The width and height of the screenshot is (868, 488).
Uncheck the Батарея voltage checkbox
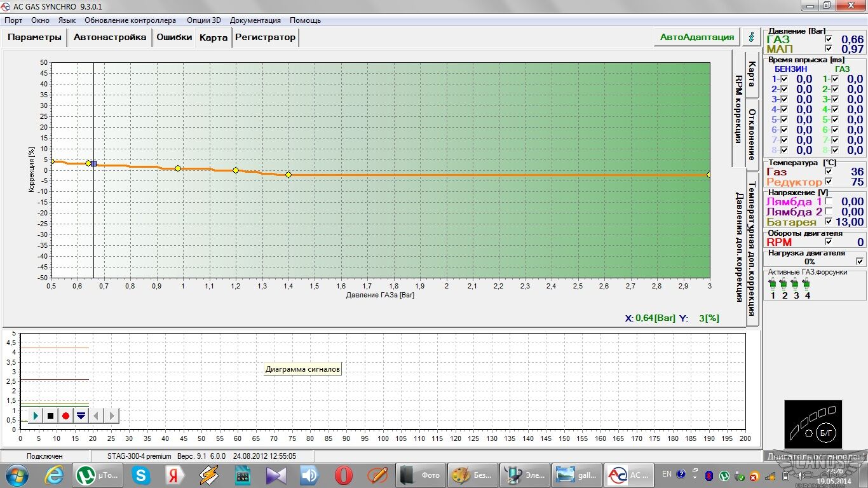click(828, 222)
